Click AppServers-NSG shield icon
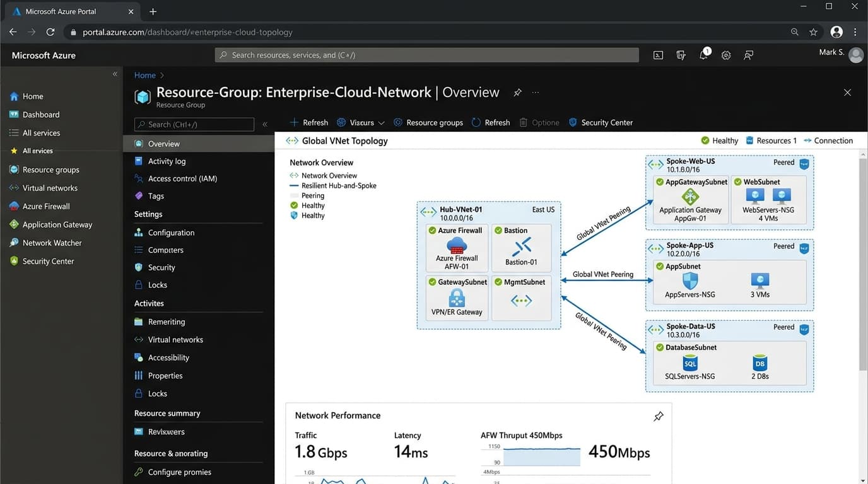The height and width of the screenshot is (484, 868). [x=690, y=280]
